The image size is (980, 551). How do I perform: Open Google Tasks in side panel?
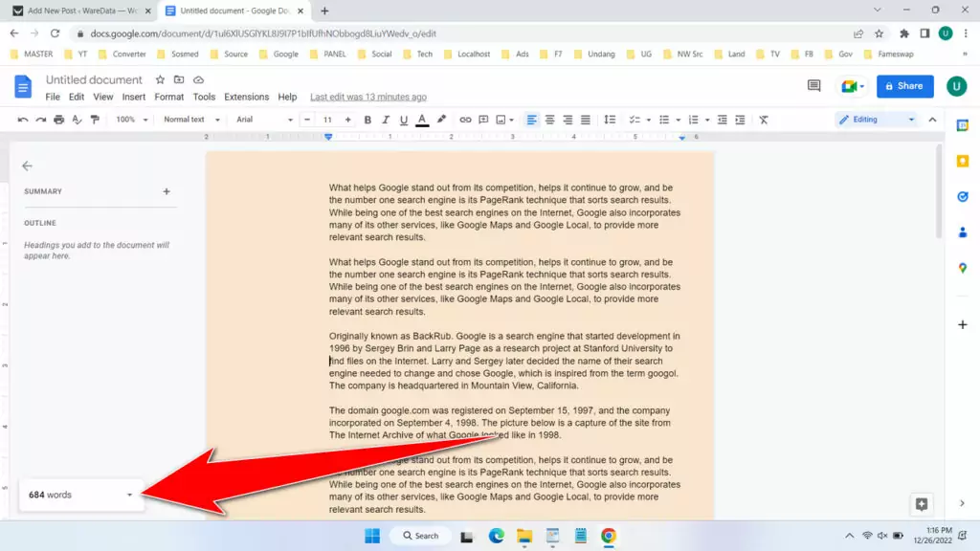[963, 197]
